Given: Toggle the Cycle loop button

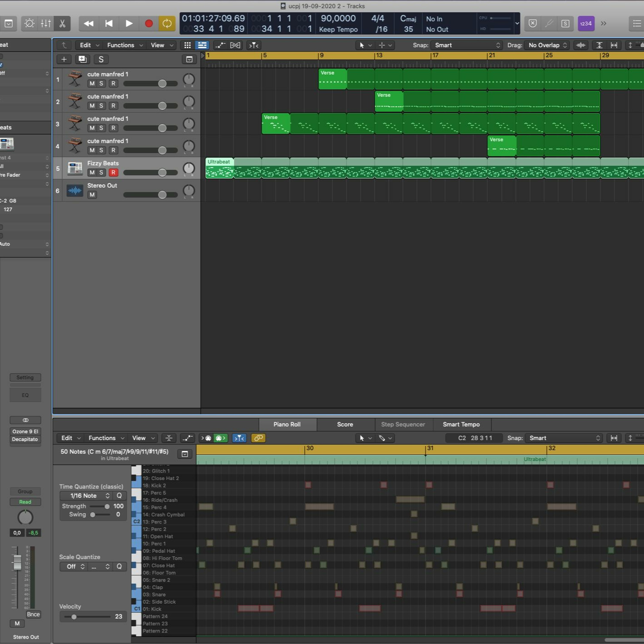Looking at the screenshot, I should (x=167, y=24).
